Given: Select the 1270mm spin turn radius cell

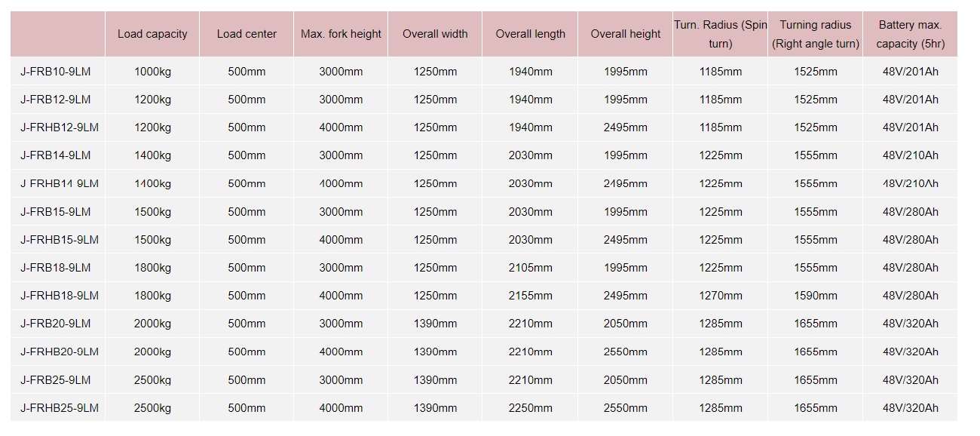Looking at the screenshot, I should pos(721,296).
